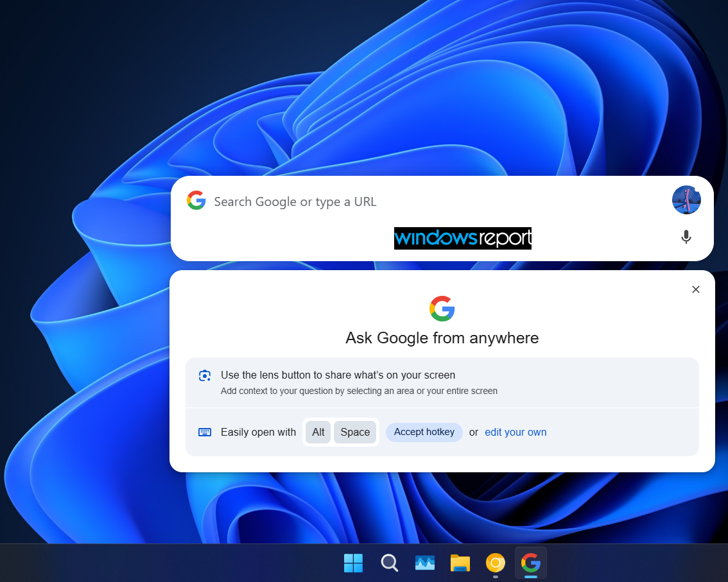This screenshot has height=582, width=728.
Task: Open the blue chart app in the taskbar
Action: (425, 563)
